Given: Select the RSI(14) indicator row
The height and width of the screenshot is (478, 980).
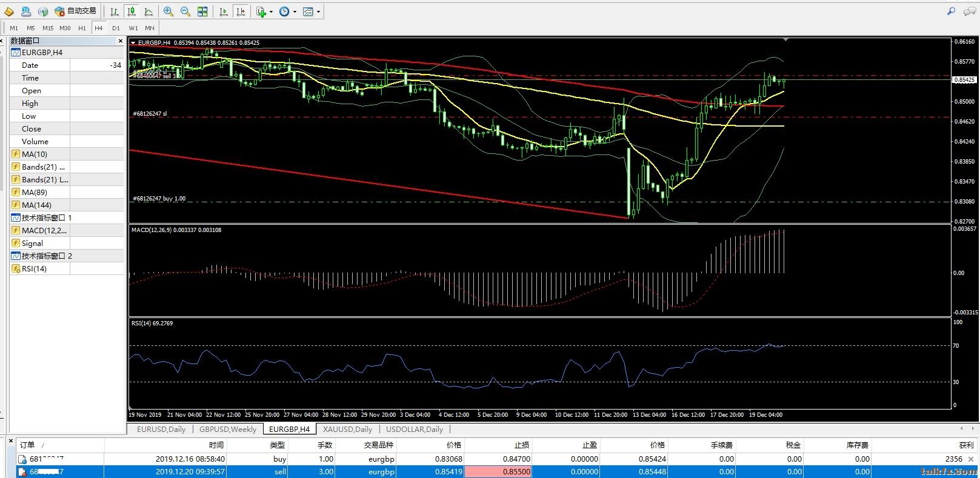Looking at the screenshot, I should click(67, 268).
